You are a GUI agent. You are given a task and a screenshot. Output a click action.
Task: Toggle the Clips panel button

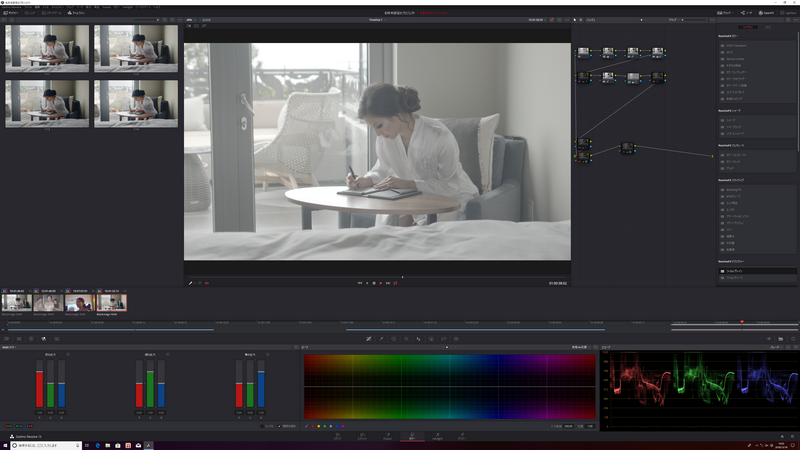[x=723, y=13]
